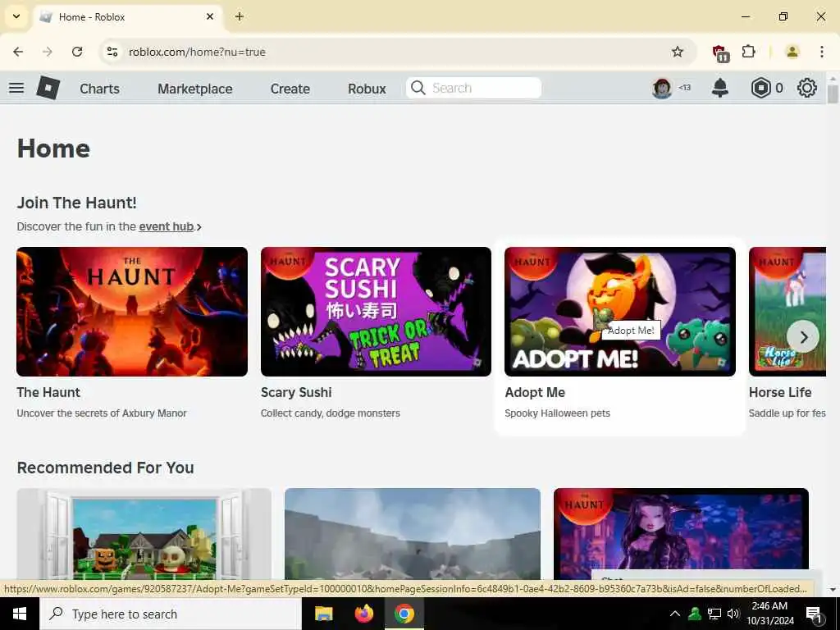Open the notifications bell

(x=720, y=88)
